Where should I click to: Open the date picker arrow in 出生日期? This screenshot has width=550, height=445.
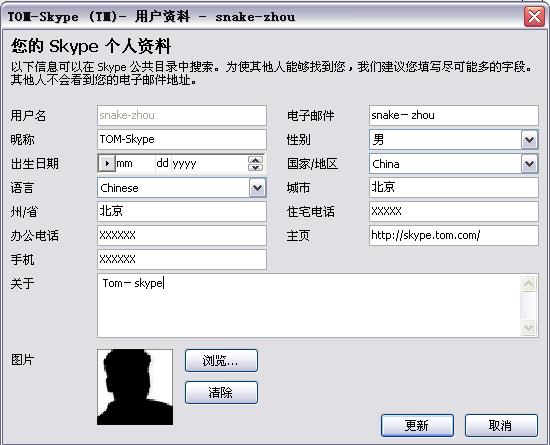pyautogui.click(x=107, y=163)
